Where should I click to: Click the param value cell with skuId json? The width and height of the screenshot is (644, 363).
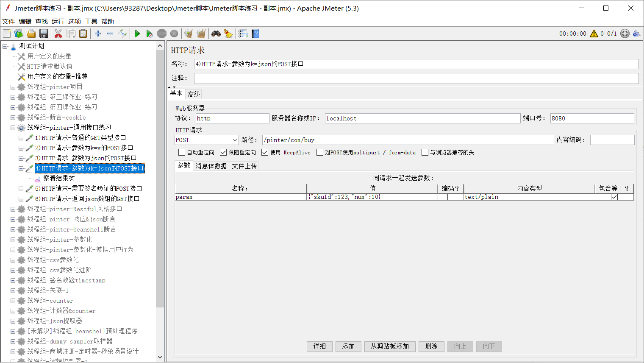372,197
